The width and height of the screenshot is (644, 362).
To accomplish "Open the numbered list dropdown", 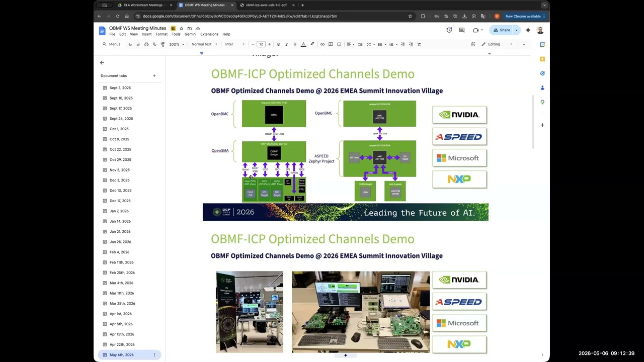I will (x=392, y=44).
